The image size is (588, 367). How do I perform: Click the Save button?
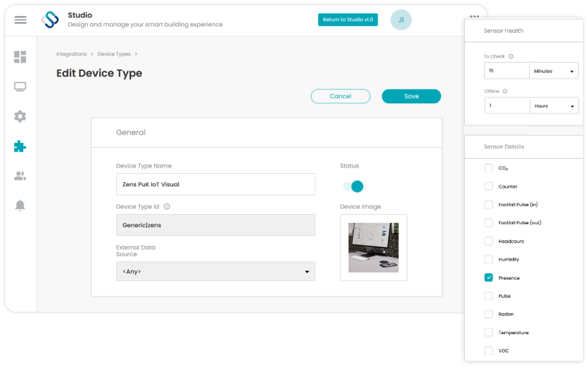(411, 96)
